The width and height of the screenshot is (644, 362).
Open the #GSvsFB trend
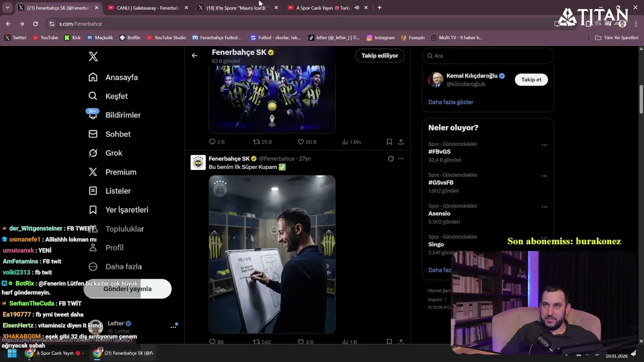441,183
